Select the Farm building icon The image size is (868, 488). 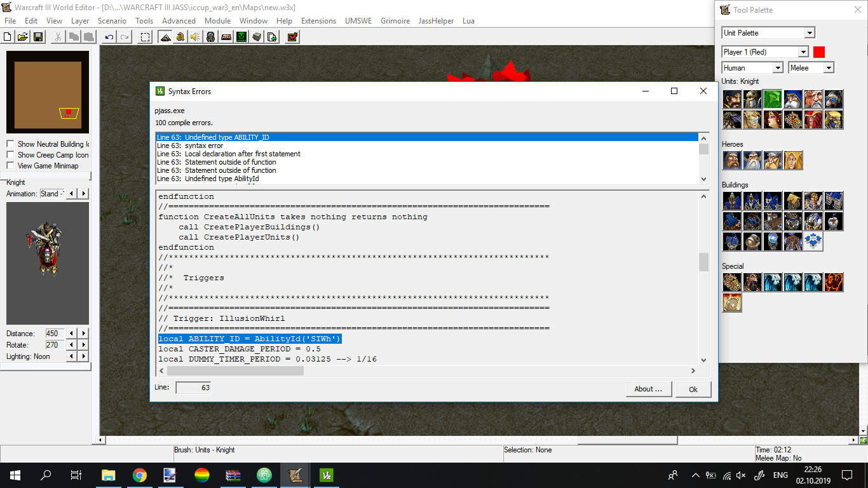(x=793, y=201)
